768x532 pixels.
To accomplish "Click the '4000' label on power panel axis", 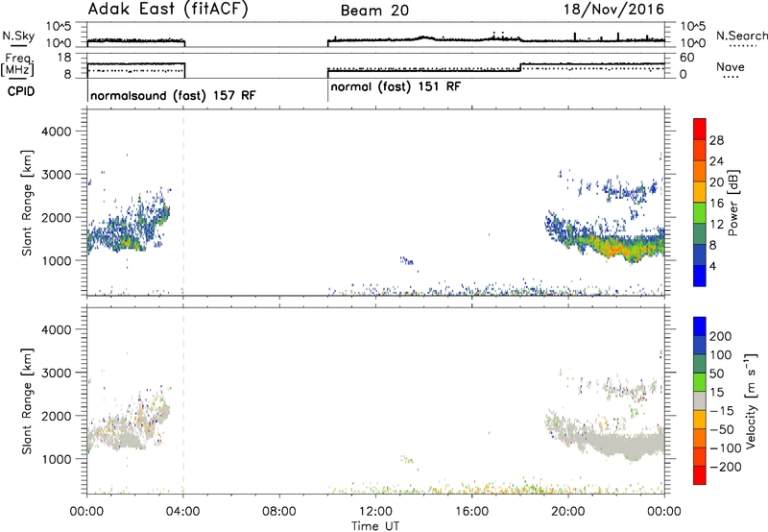I will [x=56, y=132].
